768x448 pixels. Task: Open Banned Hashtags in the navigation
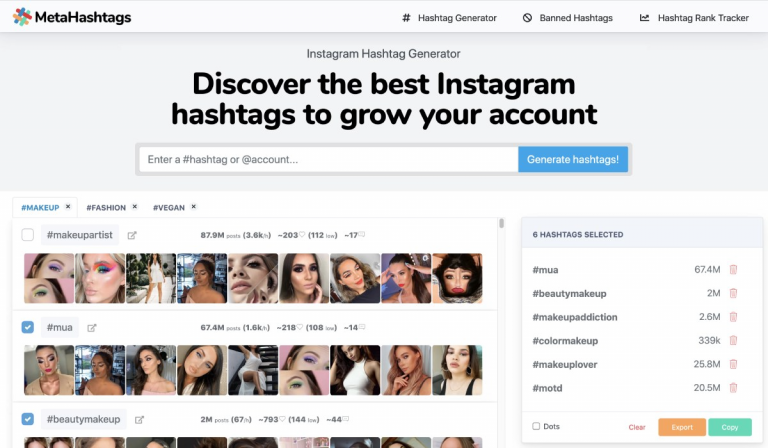coord(568,18)
